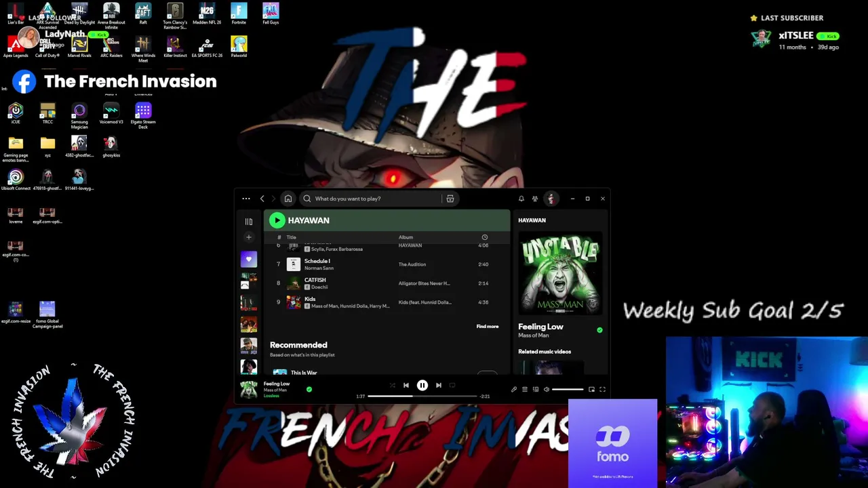
Task: Open Marvel Rivals desktop shortcut
Action: pyautogui.click(x=79, y=47)
